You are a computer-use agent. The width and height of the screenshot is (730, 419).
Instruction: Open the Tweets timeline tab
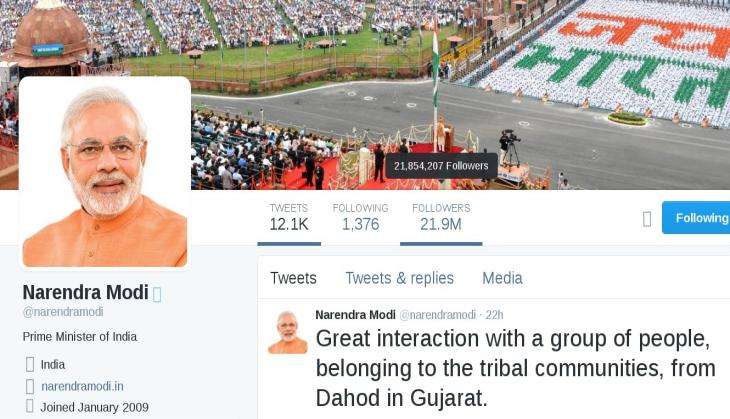coord(293,278)
